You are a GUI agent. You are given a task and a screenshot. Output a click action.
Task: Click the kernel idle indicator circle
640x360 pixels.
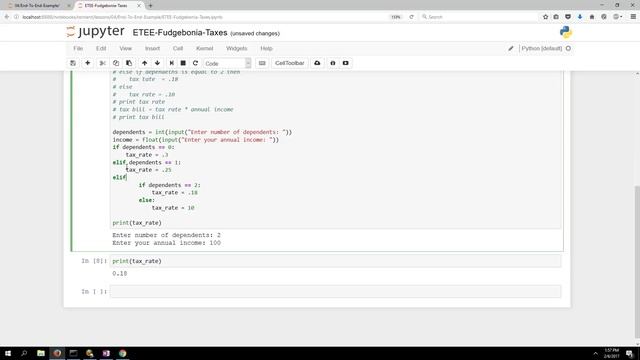tap(568, 48)
